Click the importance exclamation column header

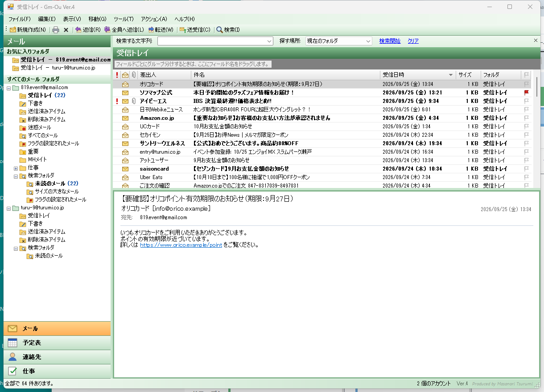117,75
